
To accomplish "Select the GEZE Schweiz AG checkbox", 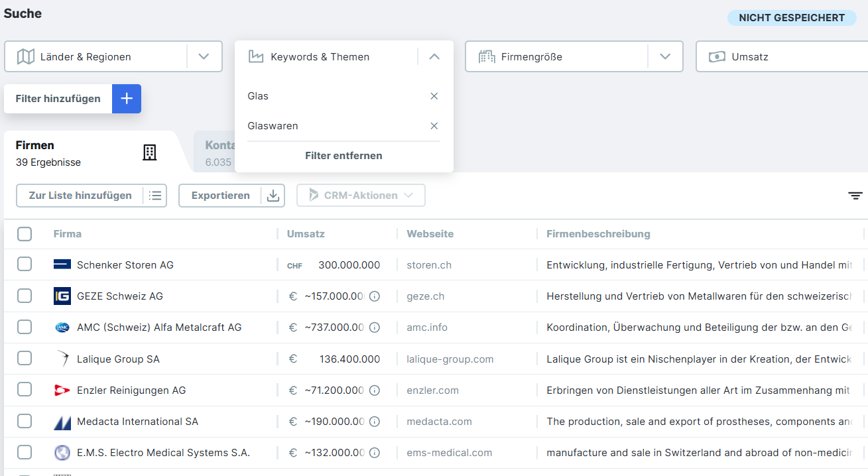I will 25,296.
